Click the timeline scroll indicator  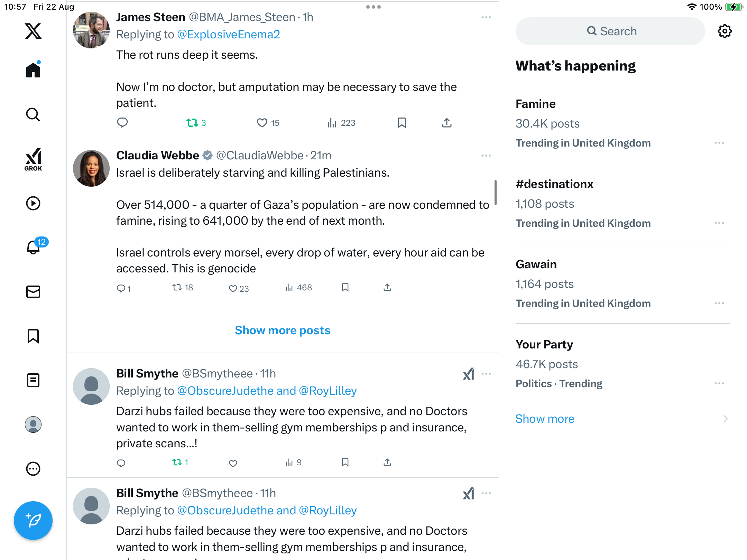(x=496, y=193)
